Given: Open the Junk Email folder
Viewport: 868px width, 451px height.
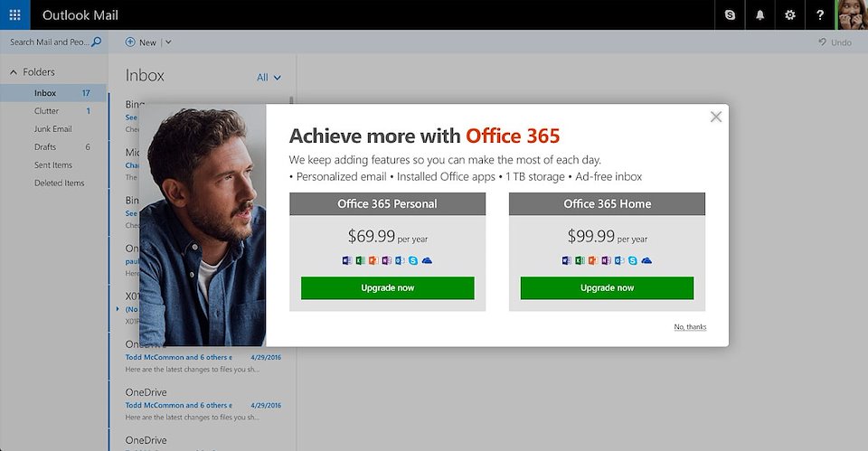Looking at the screenshot, I should pos(53,129).
